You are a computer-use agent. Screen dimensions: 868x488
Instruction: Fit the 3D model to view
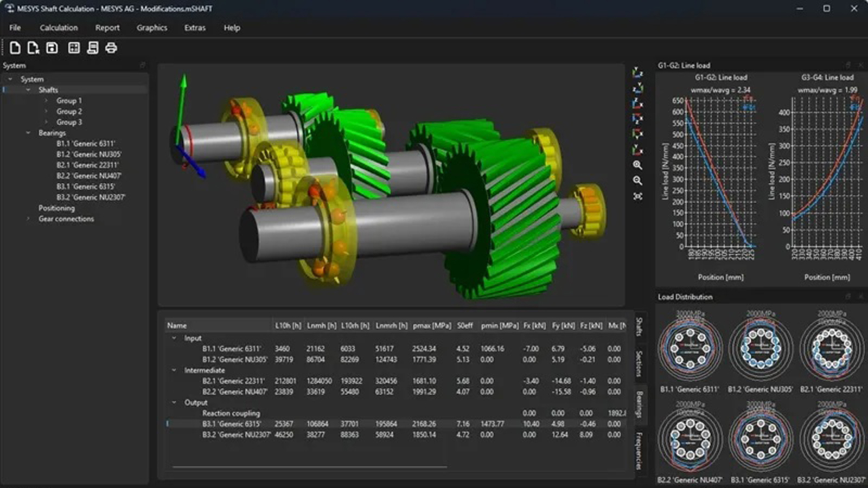point(637,196)
